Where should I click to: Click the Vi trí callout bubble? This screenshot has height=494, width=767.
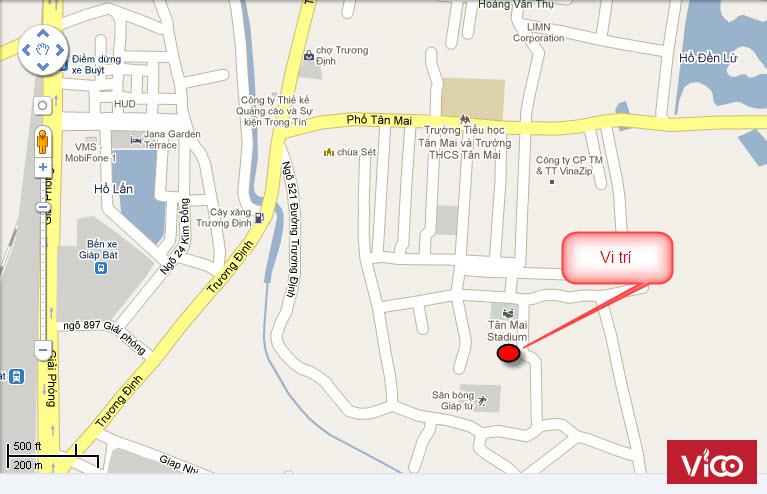pos(617,258)
